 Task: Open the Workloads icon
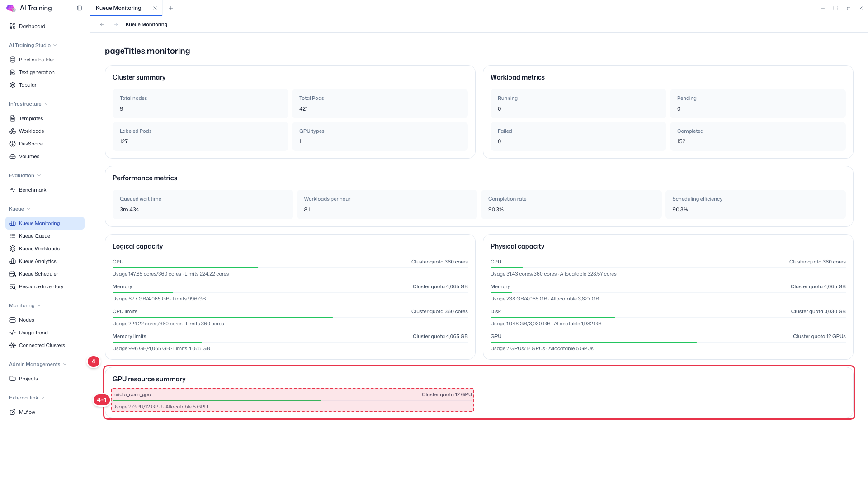[x=13, y=131]
